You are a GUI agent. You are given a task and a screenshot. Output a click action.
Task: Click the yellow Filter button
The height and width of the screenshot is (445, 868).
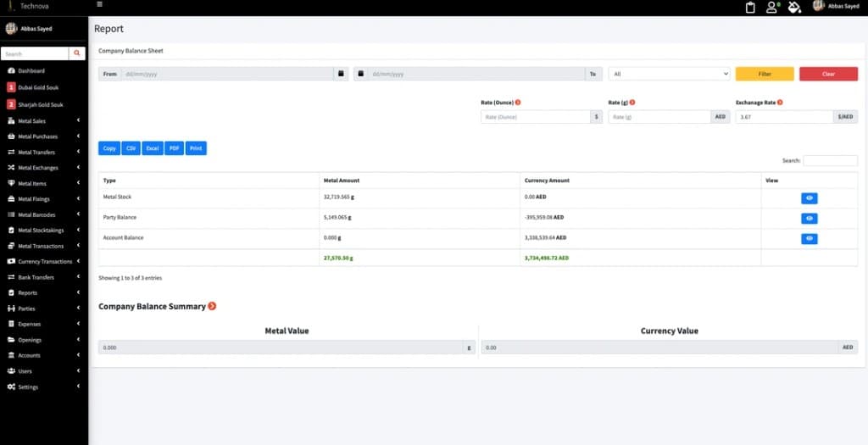(765, 74)
